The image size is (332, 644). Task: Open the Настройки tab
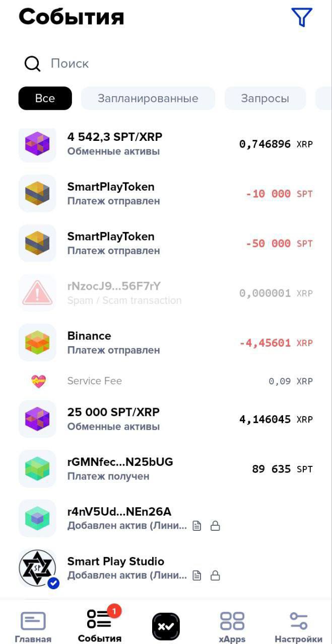pos(298,626)
